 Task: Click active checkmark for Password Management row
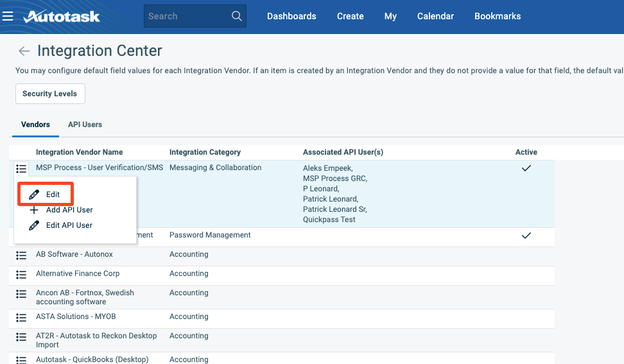[526, 236]
